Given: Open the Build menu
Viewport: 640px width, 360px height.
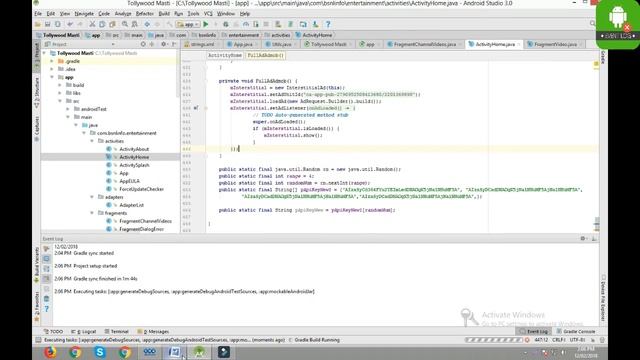Looking at the screenshot, I should (164, 13).
